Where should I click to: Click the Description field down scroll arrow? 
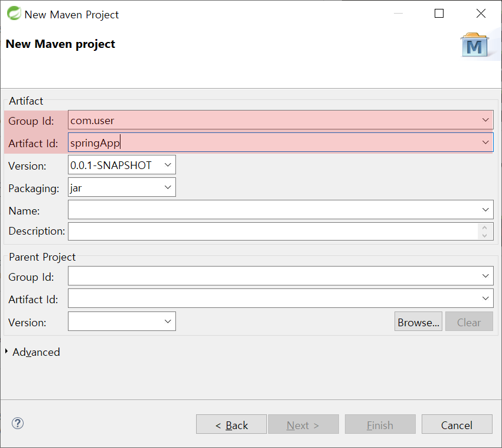(x=484, y=236)
